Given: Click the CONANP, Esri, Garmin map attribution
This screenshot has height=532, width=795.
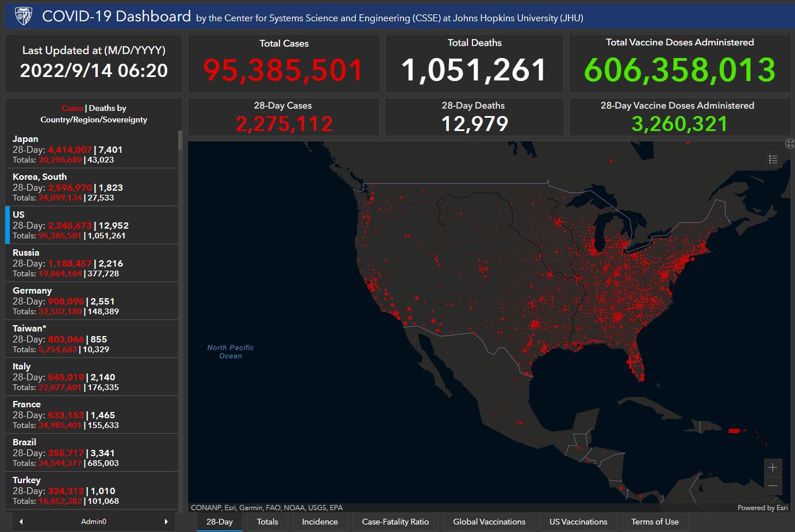Looking at the screenshot, I should click(267, 508).
